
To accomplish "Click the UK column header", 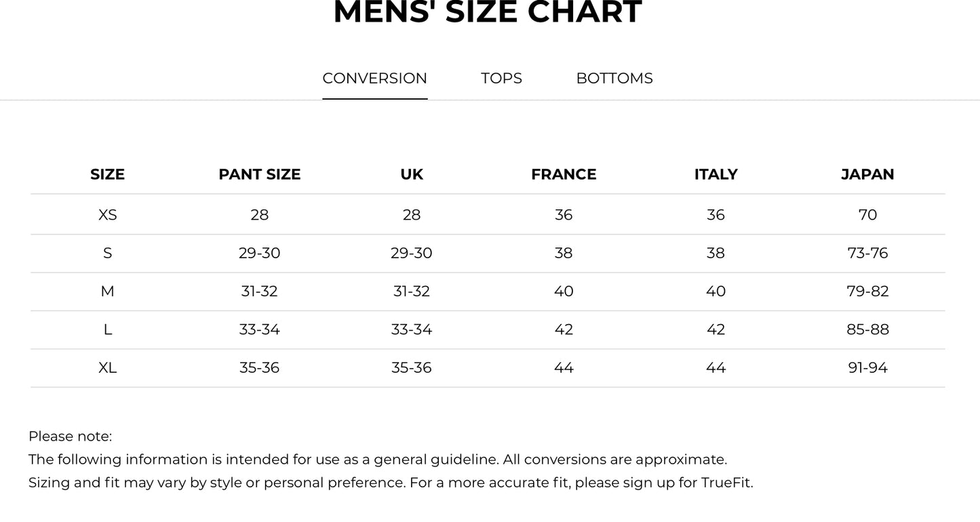I will 411,175.
